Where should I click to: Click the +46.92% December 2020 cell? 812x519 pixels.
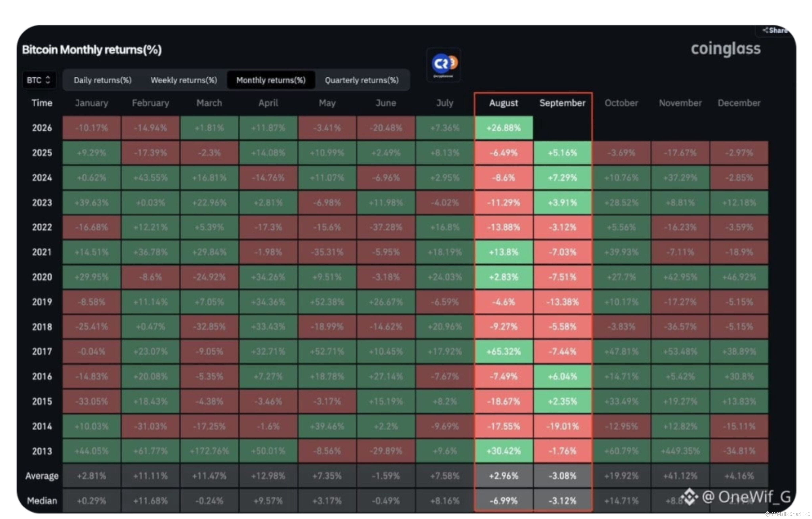(739, 277)
